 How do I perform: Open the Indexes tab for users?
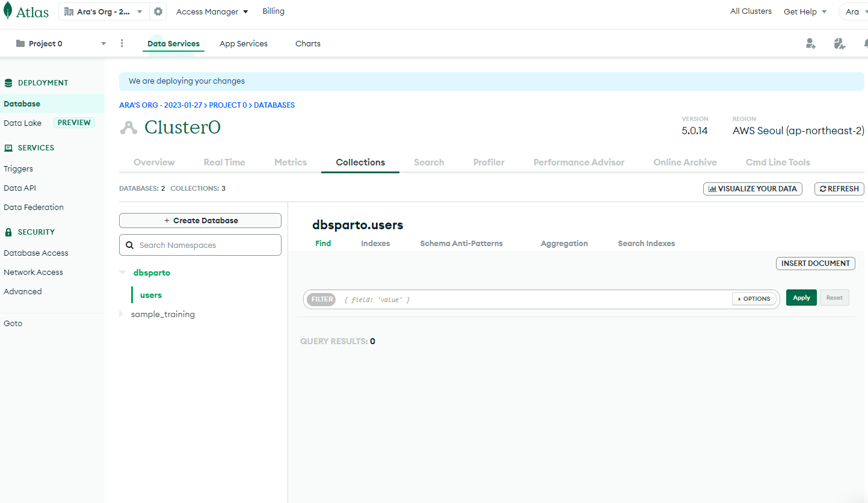point(375,244)
